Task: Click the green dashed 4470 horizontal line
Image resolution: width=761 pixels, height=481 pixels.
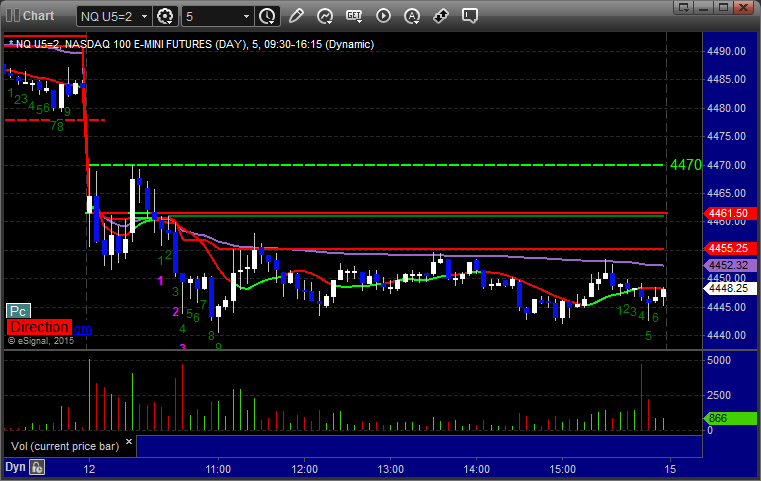Action: tap(376, 165)
